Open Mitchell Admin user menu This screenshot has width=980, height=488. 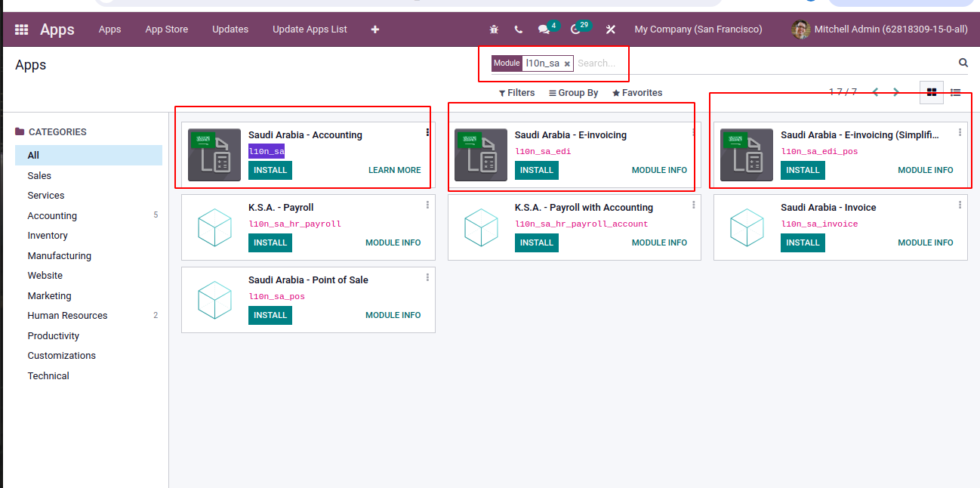point(880,29)
